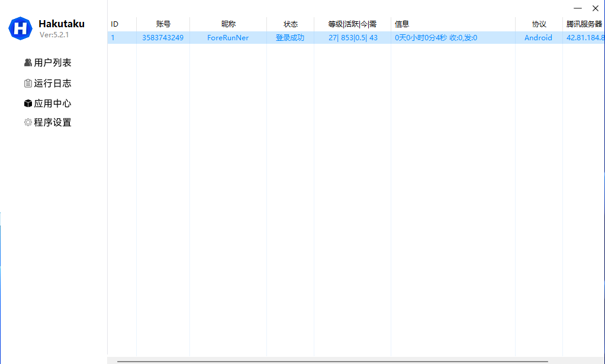The width and height of the screenshot is (605, 364).
Task: Click the 账号 column header
Action: (163, 24)
